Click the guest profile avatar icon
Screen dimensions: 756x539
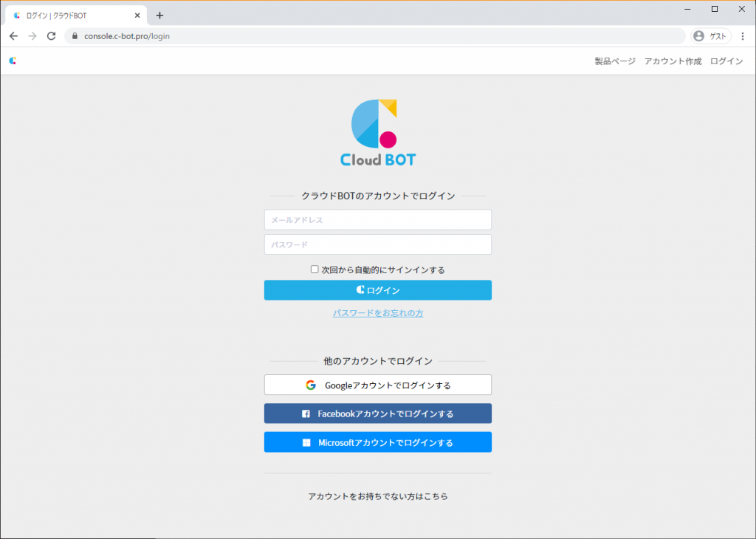(x=698, y=36)
